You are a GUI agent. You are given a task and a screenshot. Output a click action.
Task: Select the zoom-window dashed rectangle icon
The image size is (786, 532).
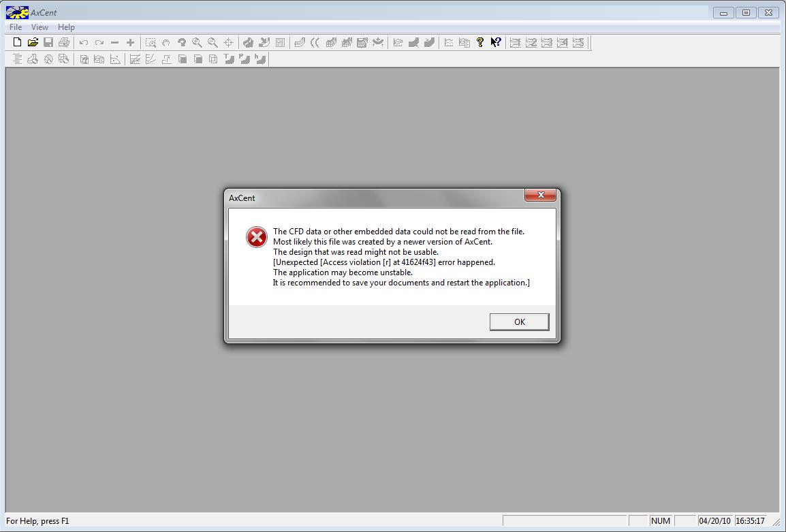coord(151,43)
